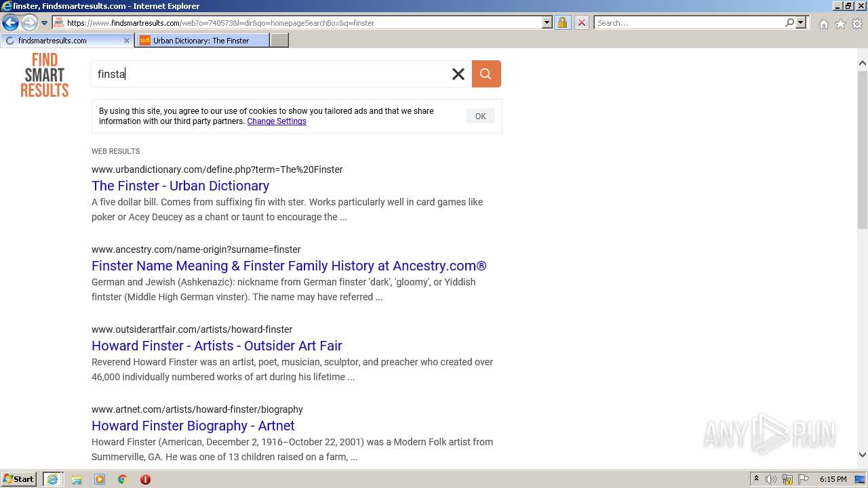
Task: Click the magnifier icon in IE search box
Action: 789,22
